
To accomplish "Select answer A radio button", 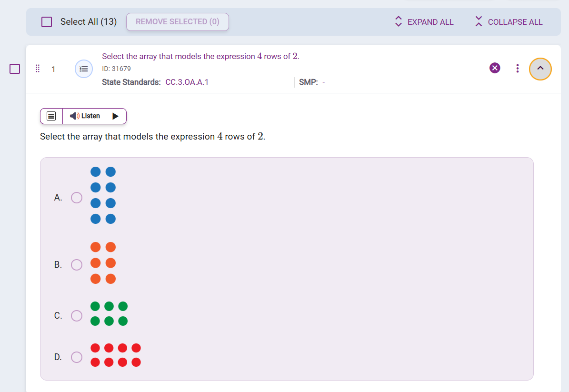I will pyautogui.click(x=76, y=197).
